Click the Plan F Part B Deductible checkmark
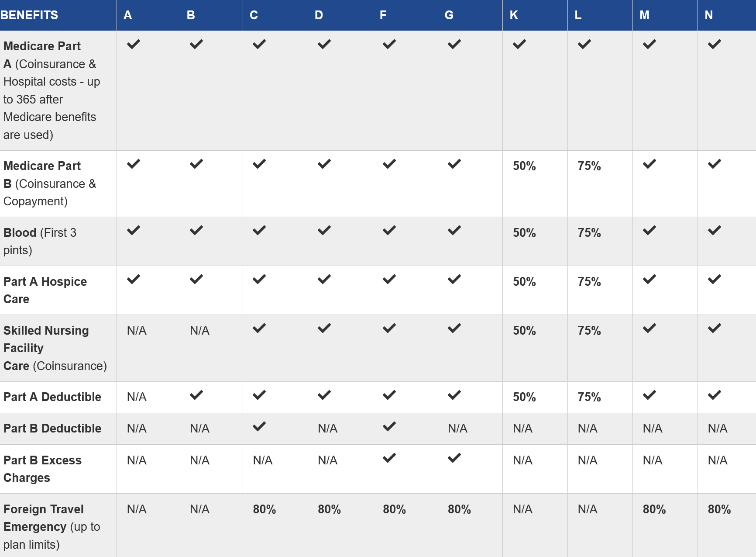 (389, 426)
